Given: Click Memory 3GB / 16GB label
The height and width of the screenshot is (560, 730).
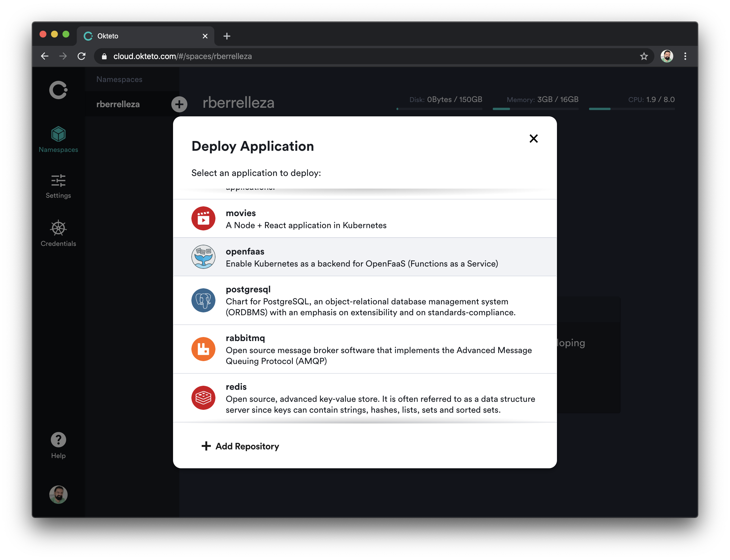Looking at the screenshot, I should [x=542, y=99].
